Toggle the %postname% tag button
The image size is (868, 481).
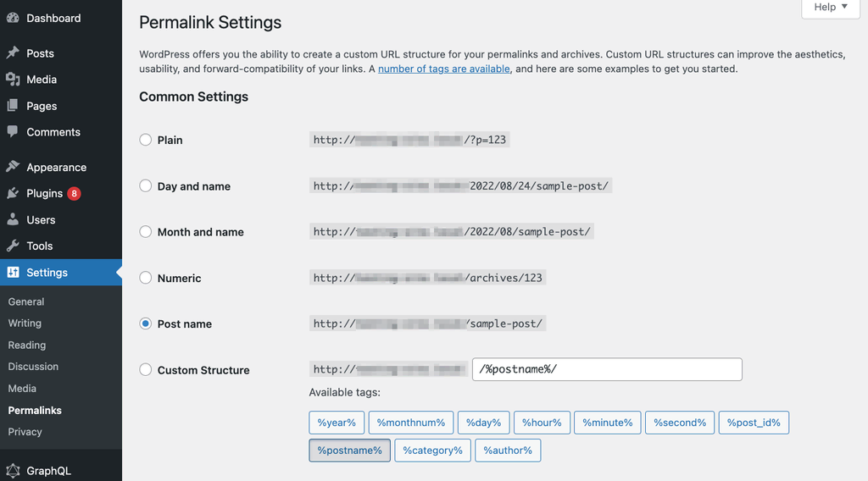tap(349, 450)
